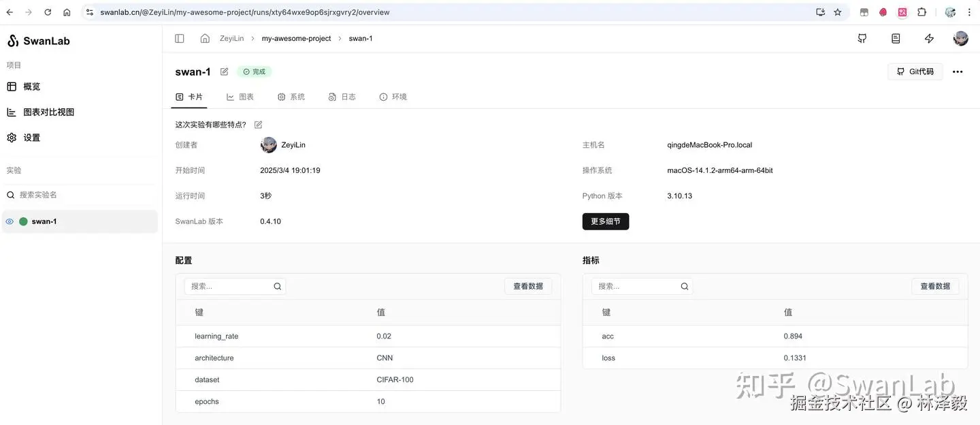Click the ZeyiLin creator avatar
Image resolution: width=980 pixels, height=425 pixels.
(269, 145)
